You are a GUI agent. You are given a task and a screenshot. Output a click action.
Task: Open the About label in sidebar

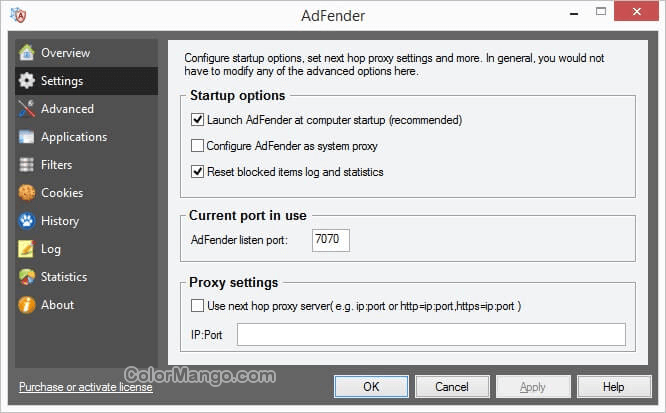coord(57,305)
